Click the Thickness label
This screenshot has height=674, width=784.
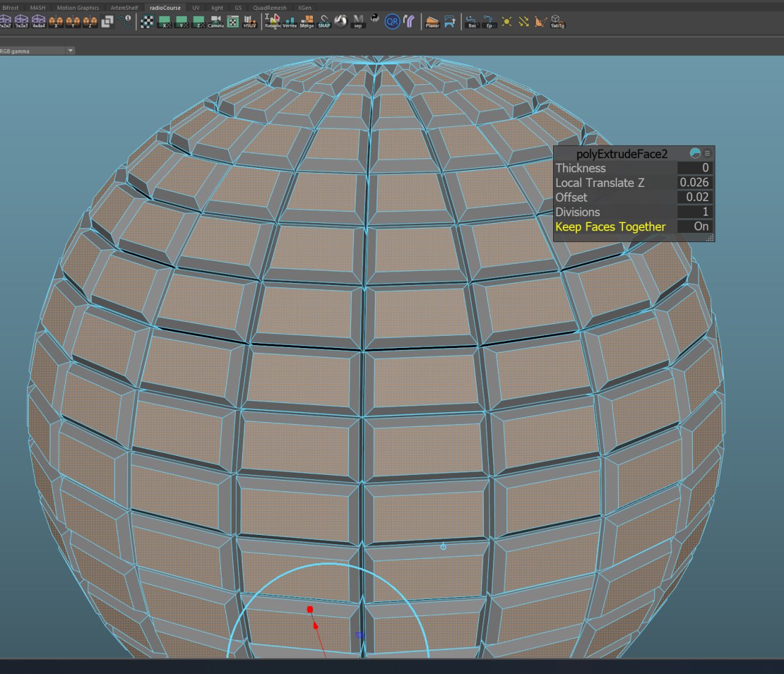580,168
